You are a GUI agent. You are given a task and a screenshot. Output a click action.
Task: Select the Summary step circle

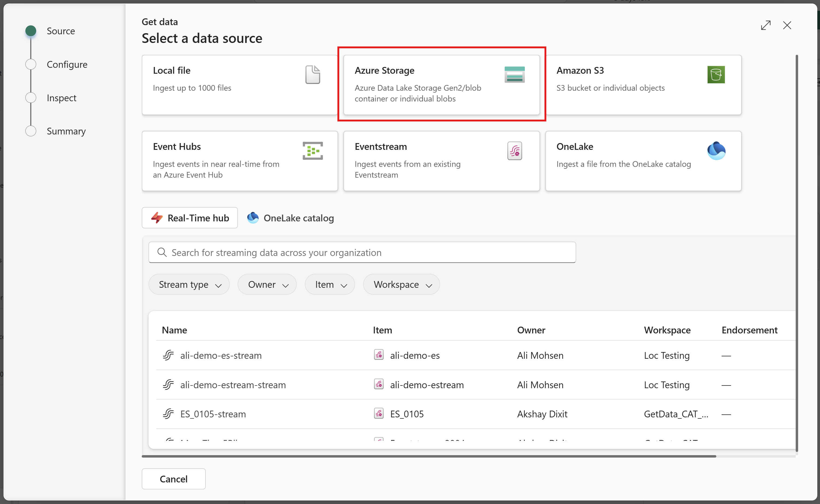(31, 131)
